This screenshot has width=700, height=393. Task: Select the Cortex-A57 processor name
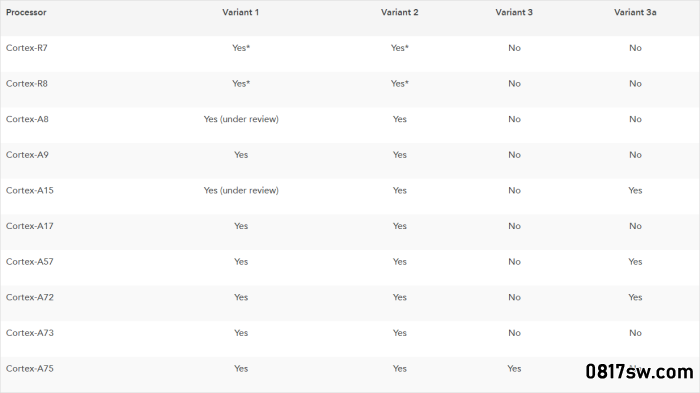pyautogui.click(x=29, y=262)
